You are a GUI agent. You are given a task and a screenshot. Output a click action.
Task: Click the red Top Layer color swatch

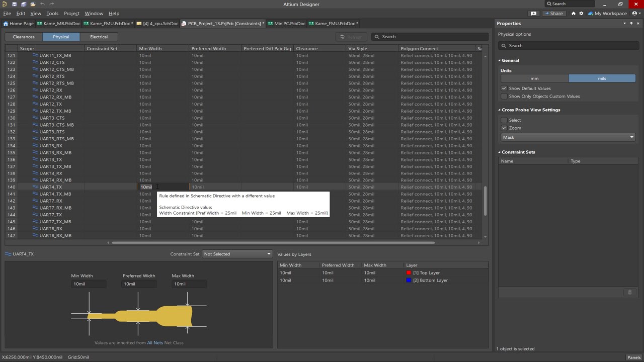[409, 273]
